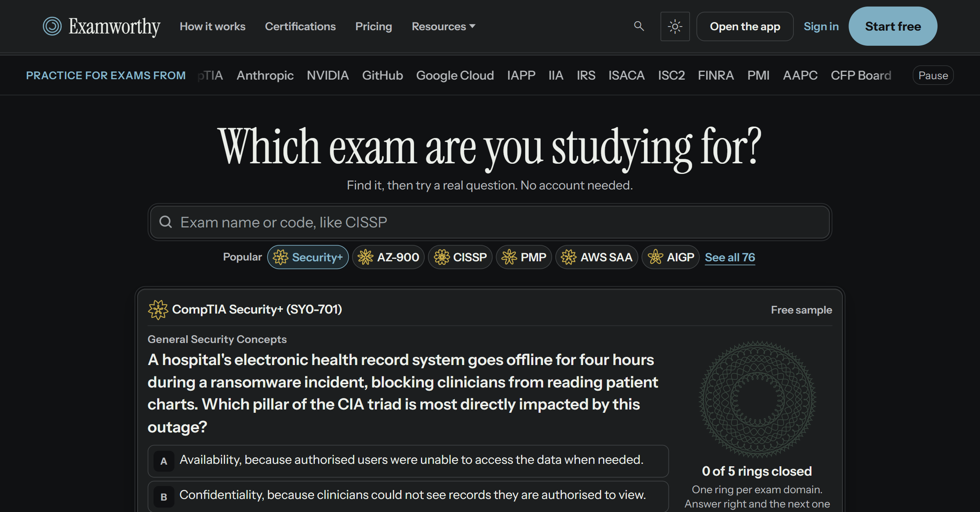The height and width of the screenshot is (512, 980).
Task: Click the Examworthy spiral logo icon
Action: coord(52,26)
